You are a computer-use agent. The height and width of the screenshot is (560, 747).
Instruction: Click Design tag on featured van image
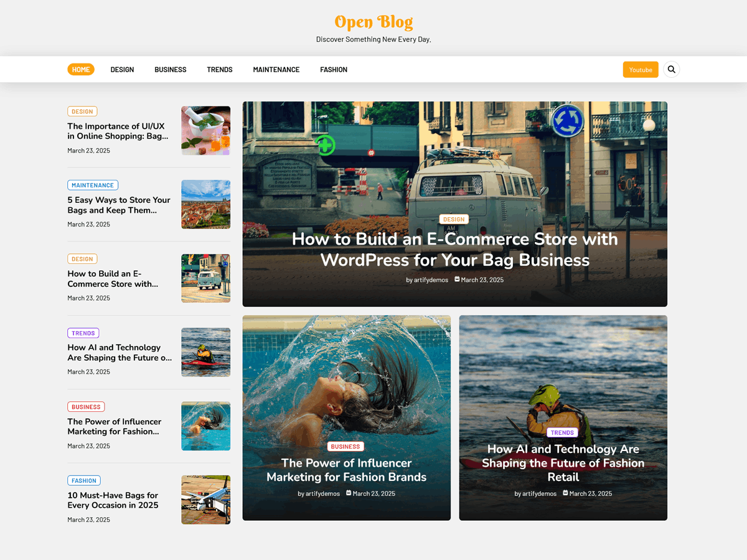coord(454,219)
